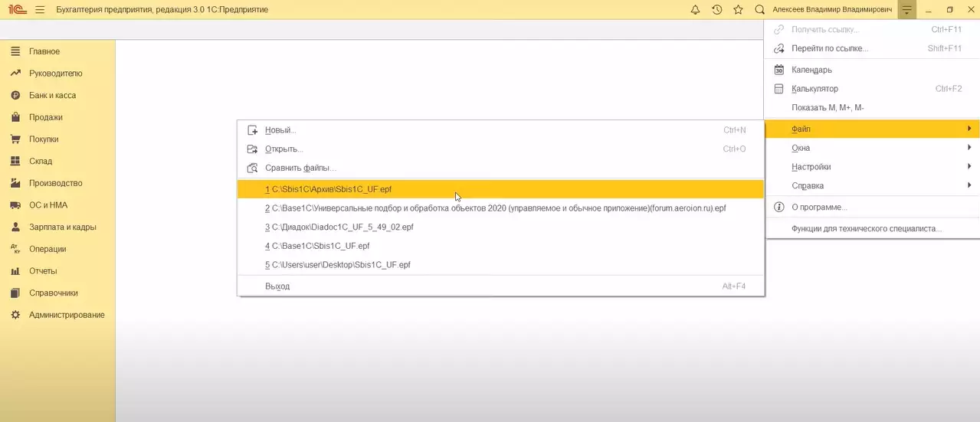The width and height of the screenshot is (980, 422).
Task: Click the Календарь calendar icon
Action: pyautogui.click(x=778, y=70)
